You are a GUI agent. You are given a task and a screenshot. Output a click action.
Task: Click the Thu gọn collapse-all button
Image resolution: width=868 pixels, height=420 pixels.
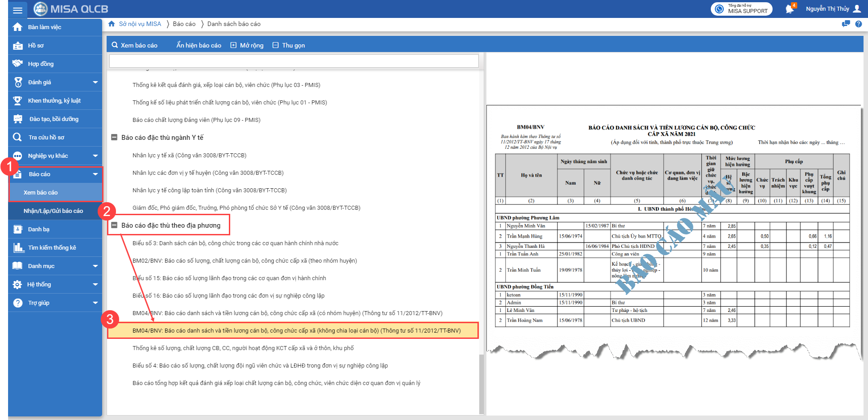tap(289, 45)
